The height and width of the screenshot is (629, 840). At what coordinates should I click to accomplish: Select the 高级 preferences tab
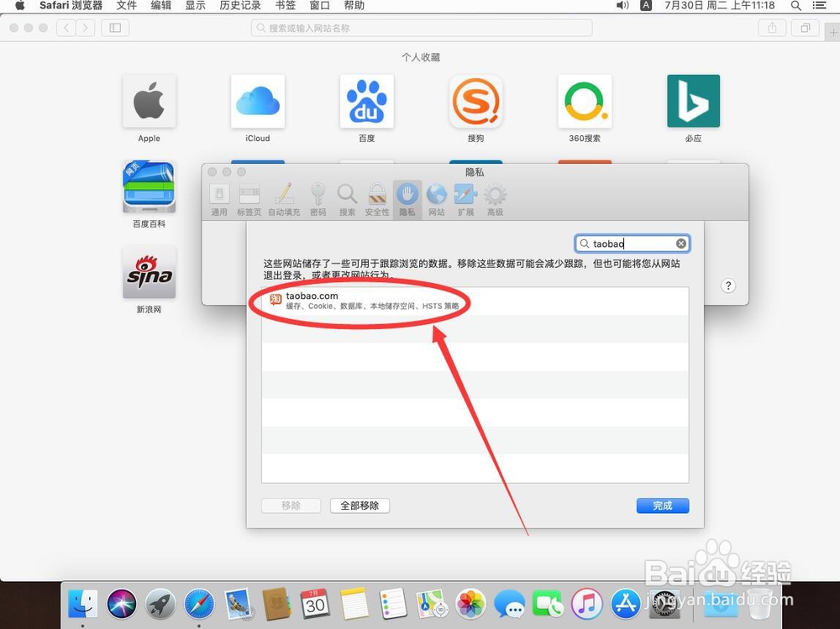[x=495, y=200]
